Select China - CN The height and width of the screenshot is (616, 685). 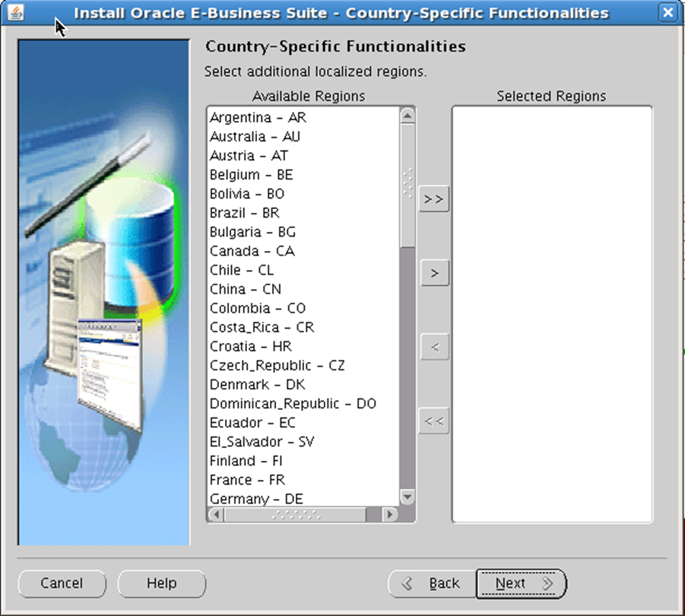(303, 289)
